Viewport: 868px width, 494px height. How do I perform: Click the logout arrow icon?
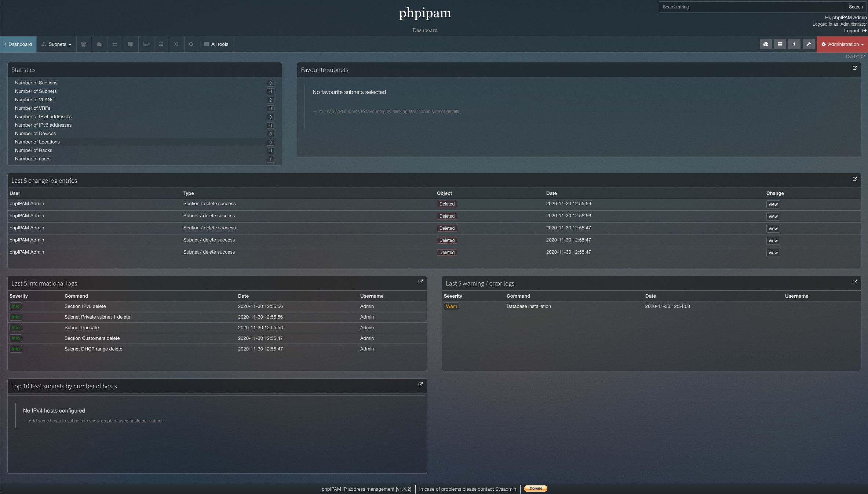coord(864,31)
